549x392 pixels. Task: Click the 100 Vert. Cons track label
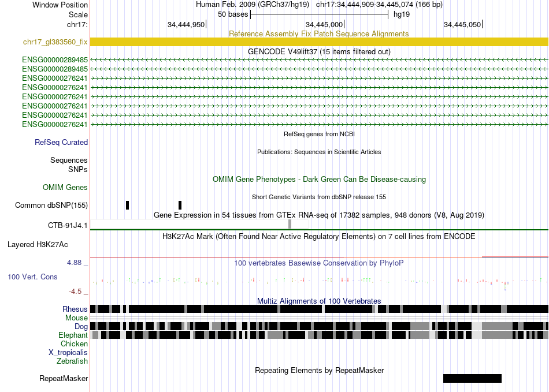32,277
